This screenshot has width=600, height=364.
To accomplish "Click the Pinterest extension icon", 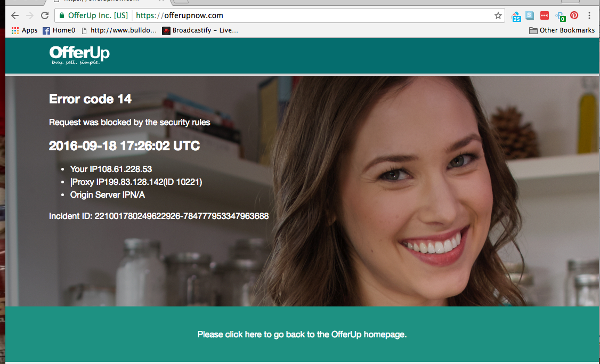I will pyautogui.click(x=574, y=15).
